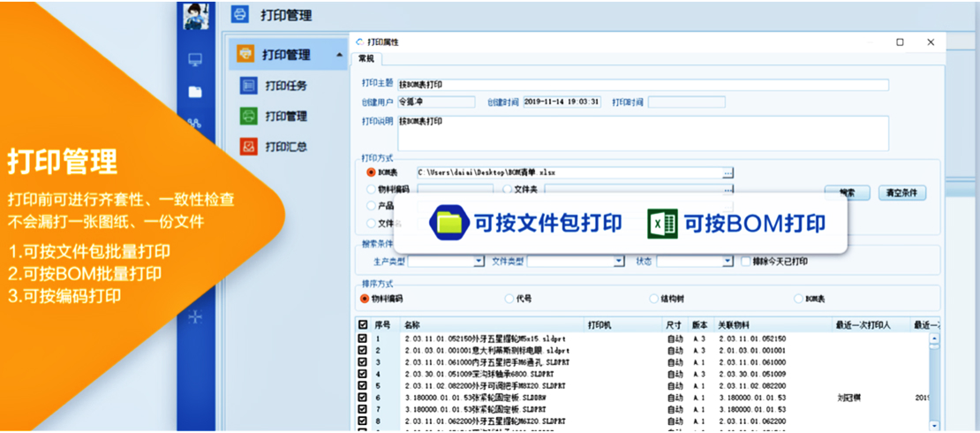
Task: Collapse the 打印管理 sidebar group arrow
Action: [340, 56]
